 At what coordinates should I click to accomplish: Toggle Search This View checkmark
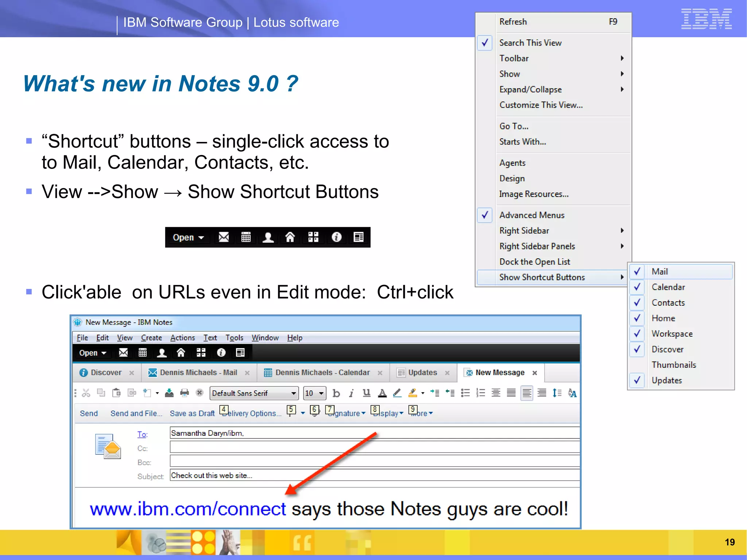click(485, 43)
